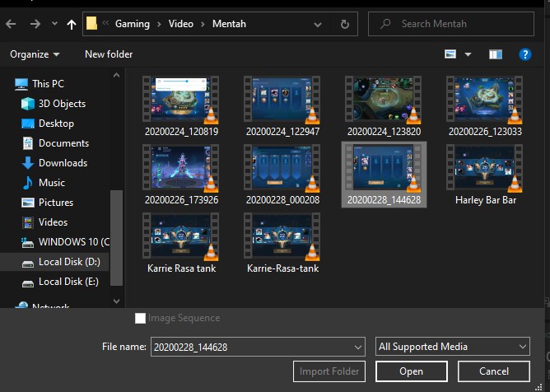
Task: Go forward with the right arrow
Action: (x=35, y=24)
